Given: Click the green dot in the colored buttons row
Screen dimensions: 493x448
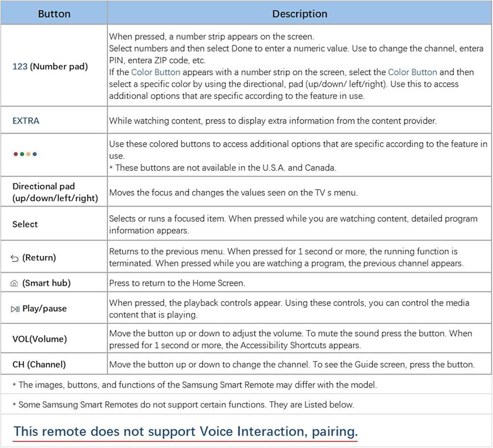Looking at the screenshot, I should click(22, 154).
